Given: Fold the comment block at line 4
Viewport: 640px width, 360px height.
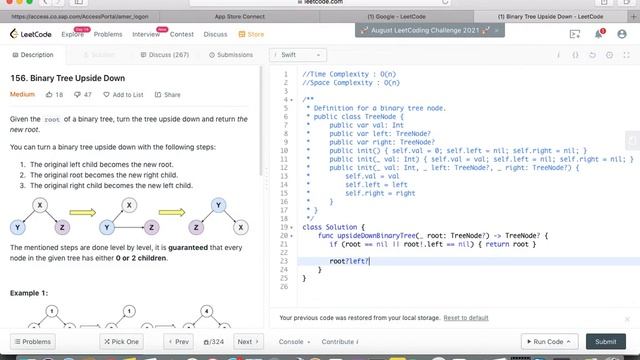Looking at the screenshot, I should coord(291,100).
